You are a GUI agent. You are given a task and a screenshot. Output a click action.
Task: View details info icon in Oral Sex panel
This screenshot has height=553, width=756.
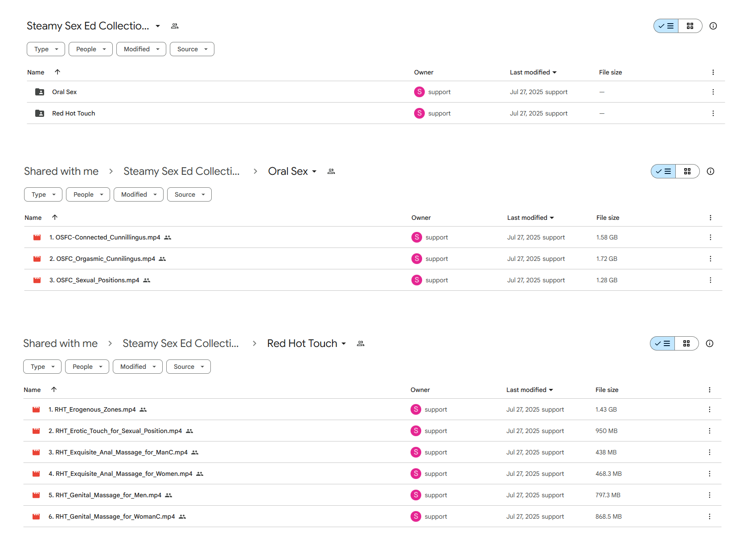click(710, 171)
